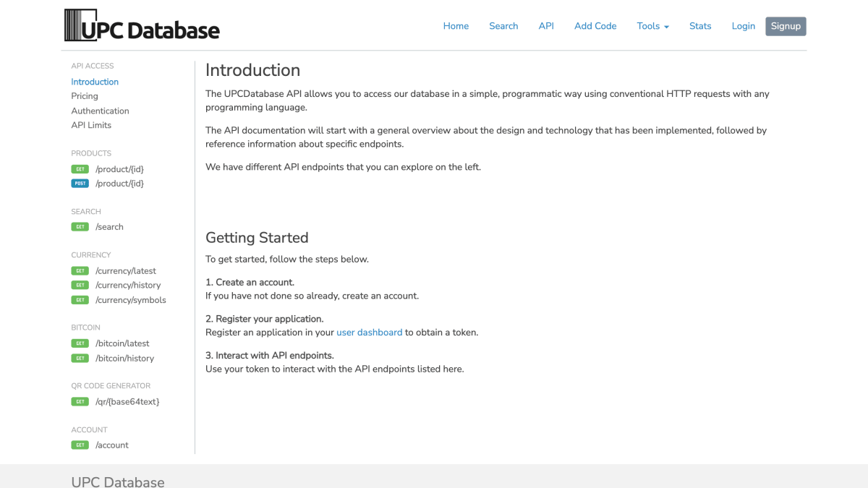Click the Signup button
868x488 pixels.
tap(786, 26)
